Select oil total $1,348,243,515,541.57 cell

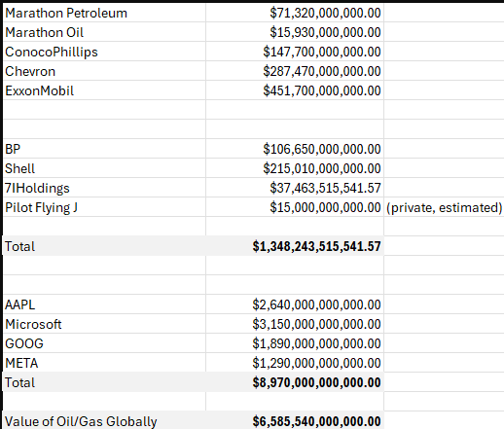pos(295,246)
